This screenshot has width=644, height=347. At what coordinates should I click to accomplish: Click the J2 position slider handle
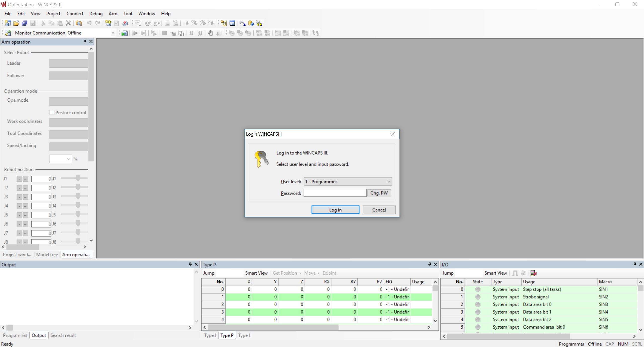(78, 187)
